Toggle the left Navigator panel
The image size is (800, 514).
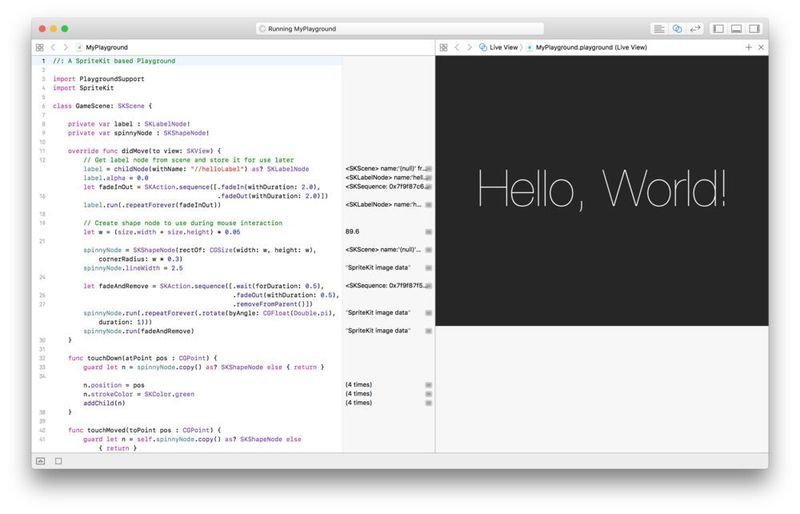coord(718,29)
